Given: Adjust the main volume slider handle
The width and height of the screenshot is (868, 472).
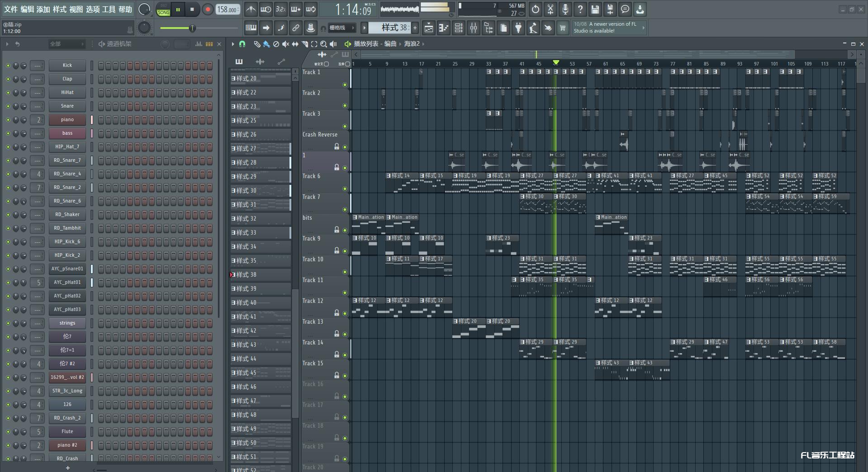Looking at the screenshot, I should click(x=192, y=28).
